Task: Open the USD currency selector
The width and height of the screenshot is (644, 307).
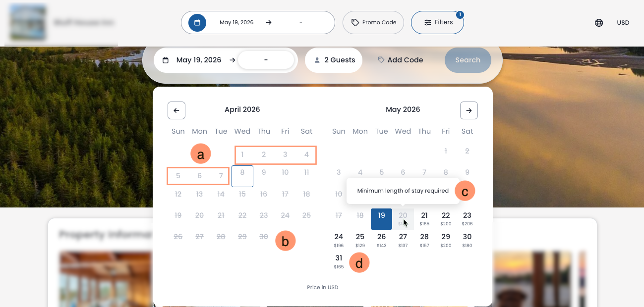Action: coord(623,23)
